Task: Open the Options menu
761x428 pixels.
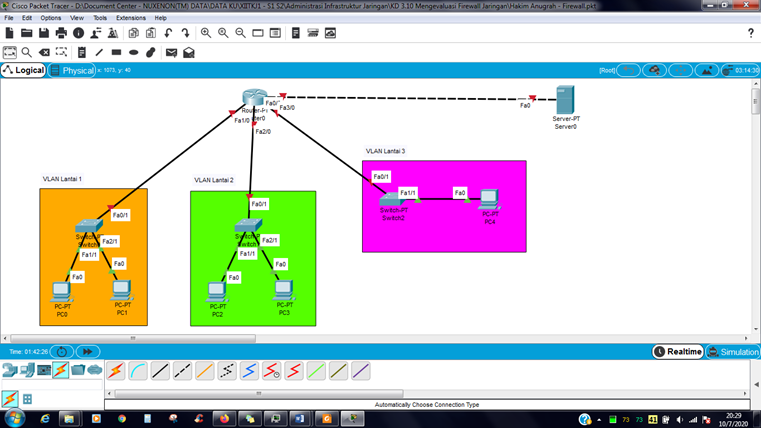Action: tap(50, 18)
